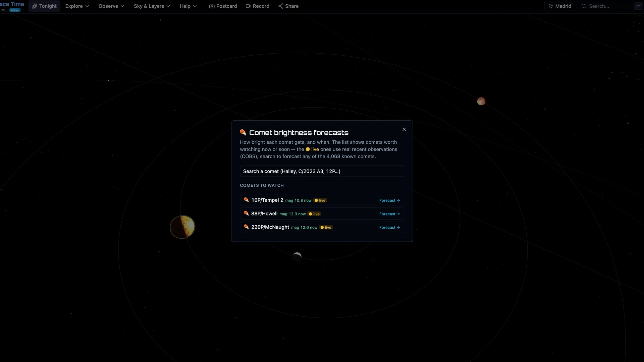This screenshot has height=362, width=644.
Task: Open Forecast for 88P/Howell
Action: tap(389, 214)
